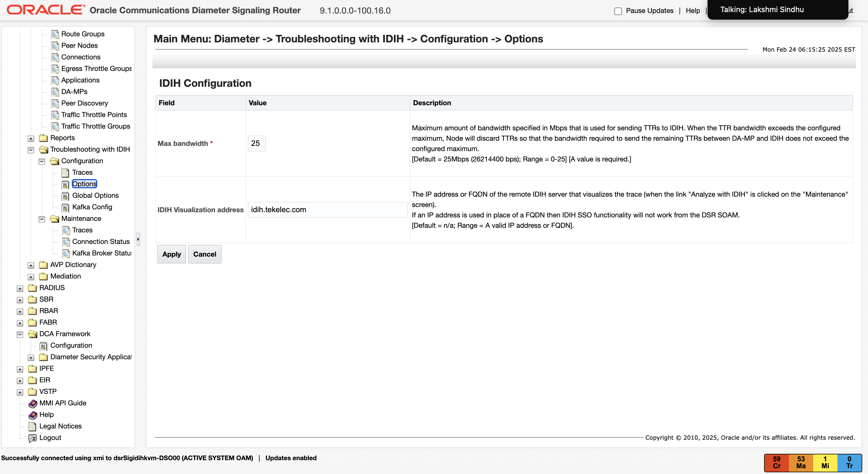Collapse the DCA Framework folder

coord(20,334)
